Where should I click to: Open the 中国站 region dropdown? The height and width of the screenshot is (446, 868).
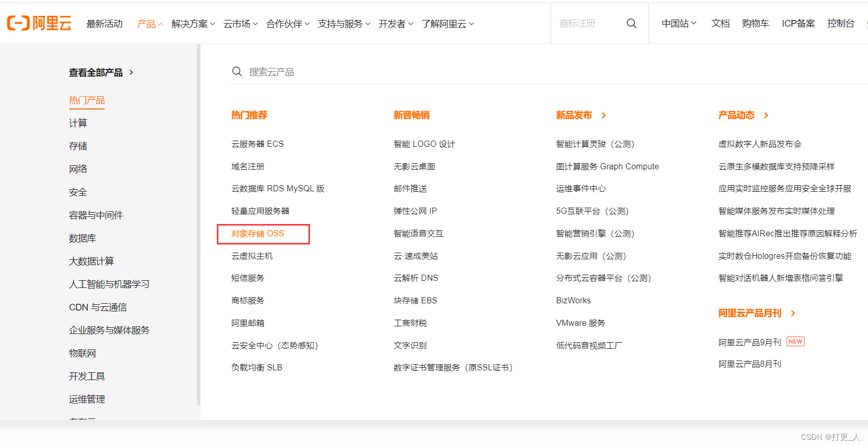pyautogui.click(x=679, y=24)
